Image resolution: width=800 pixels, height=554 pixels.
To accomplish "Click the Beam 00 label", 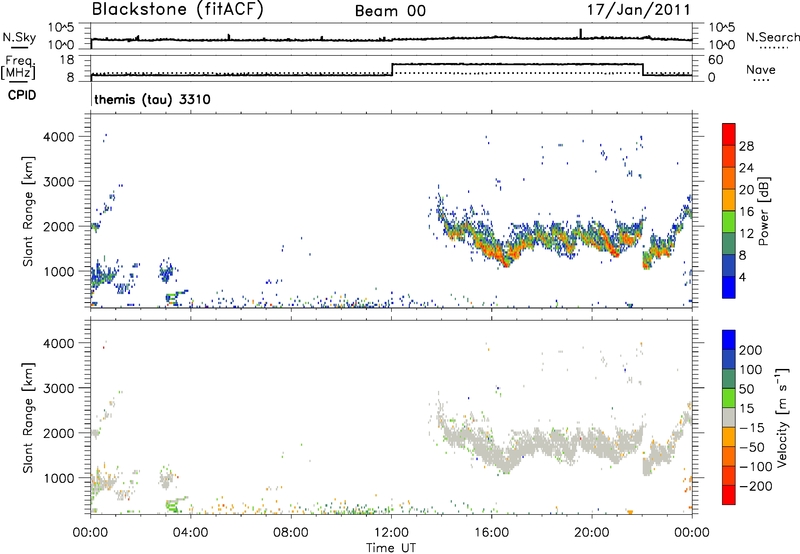I will [x=390, y=11].
